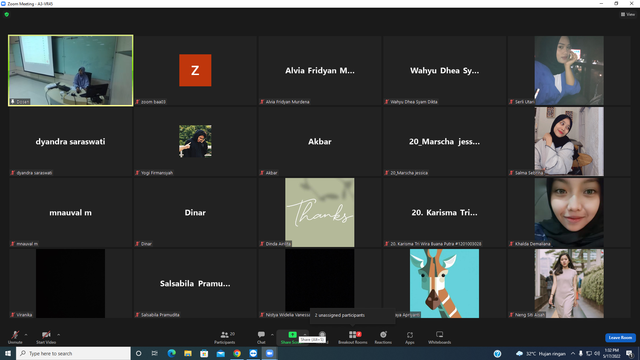640x360 pixels.
Task: Select Wahyu Dhea Syam Dikta tile
Action: click(x=444, y=70)
